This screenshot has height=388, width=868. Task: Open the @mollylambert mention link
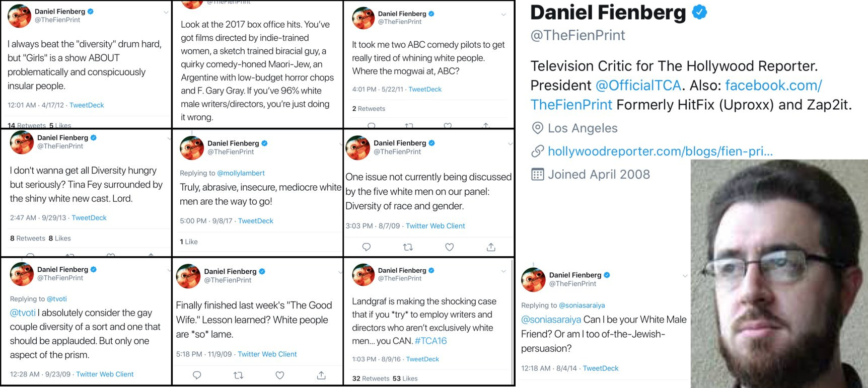click(x=241, y=173)
